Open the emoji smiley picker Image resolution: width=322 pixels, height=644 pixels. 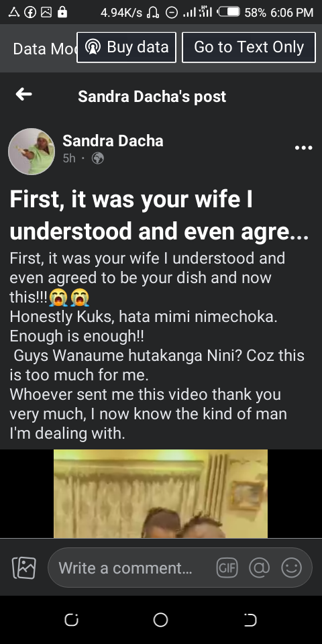(292, 568)
